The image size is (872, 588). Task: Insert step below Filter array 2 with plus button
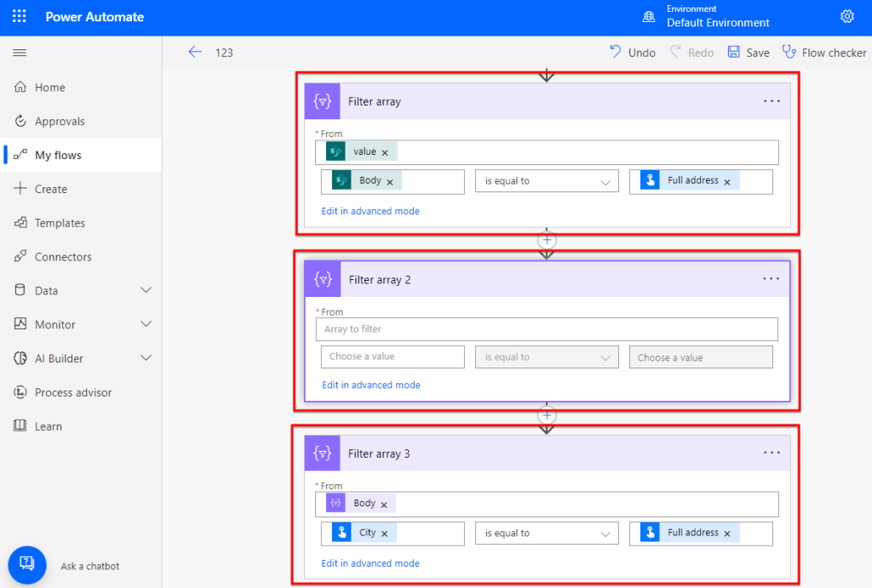pos(547,415)
